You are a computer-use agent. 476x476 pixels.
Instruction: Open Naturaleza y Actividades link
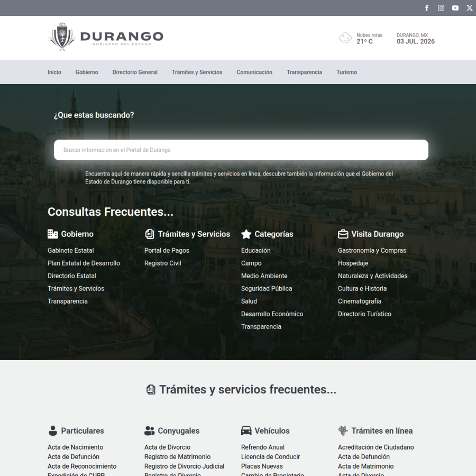click(x=372, y=276)
